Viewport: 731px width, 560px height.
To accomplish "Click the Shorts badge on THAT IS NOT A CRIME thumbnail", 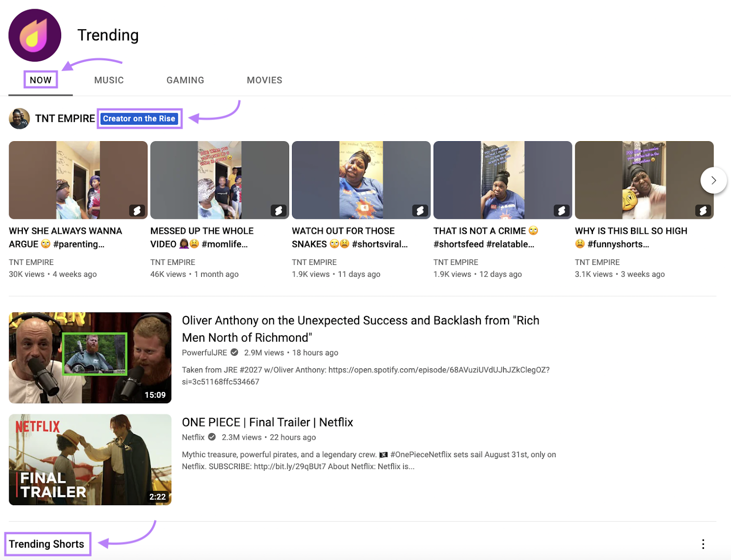I will (x=561, y=210).
